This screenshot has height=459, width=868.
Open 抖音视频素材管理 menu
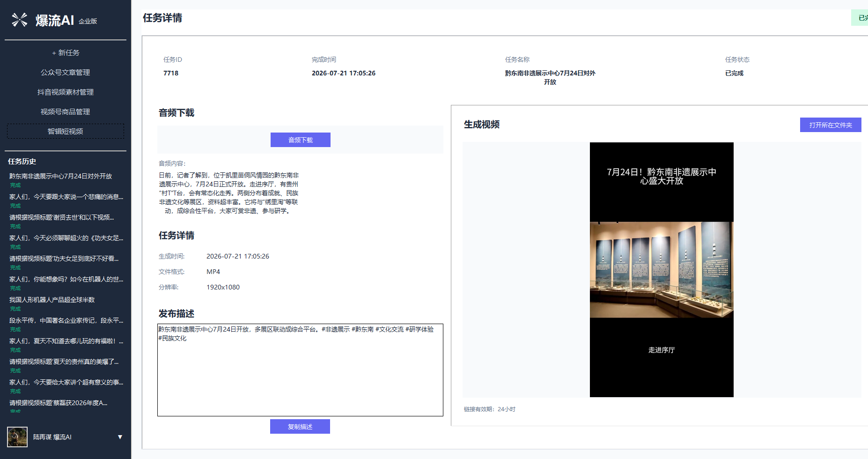66,92
